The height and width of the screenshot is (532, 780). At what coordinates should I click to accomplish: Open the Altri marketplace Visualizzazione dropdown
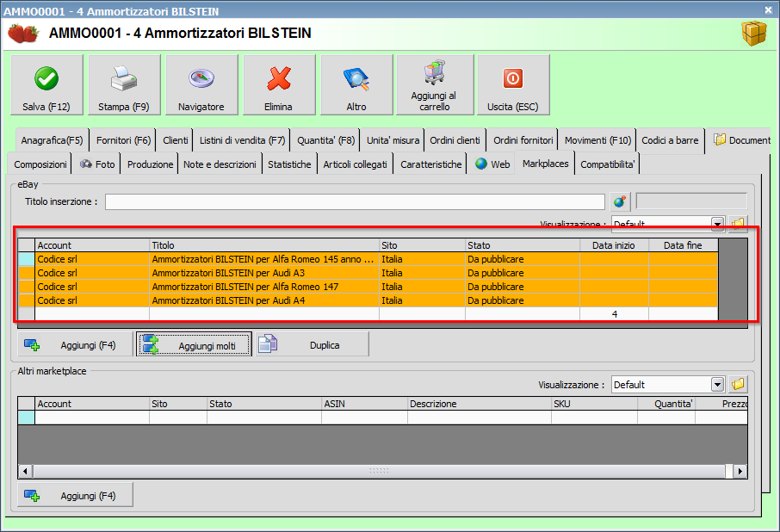717,384
